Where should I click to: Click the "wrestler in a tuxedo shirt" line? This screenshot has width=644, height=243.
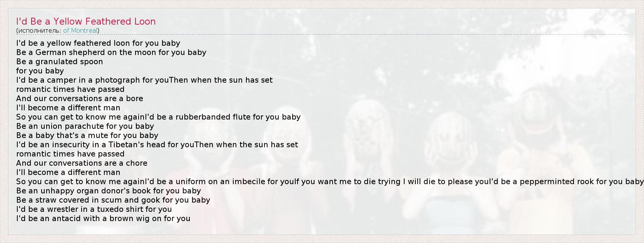click(94, 209)
